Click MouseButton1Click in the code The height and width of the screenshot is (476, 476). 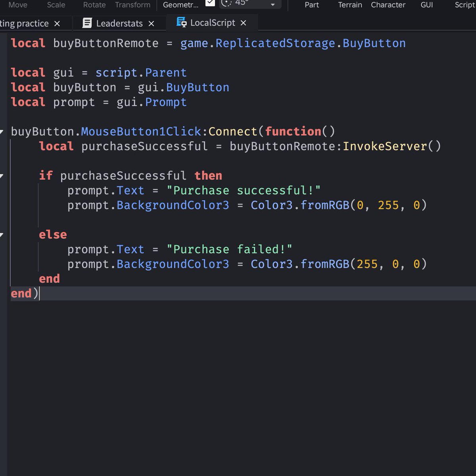coord(141,131)
